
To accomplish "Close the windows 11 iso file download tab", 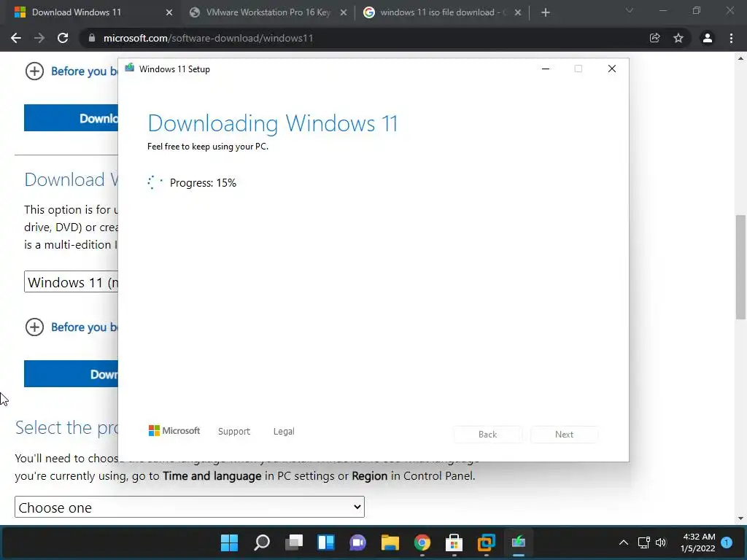I will pos(518,12).
